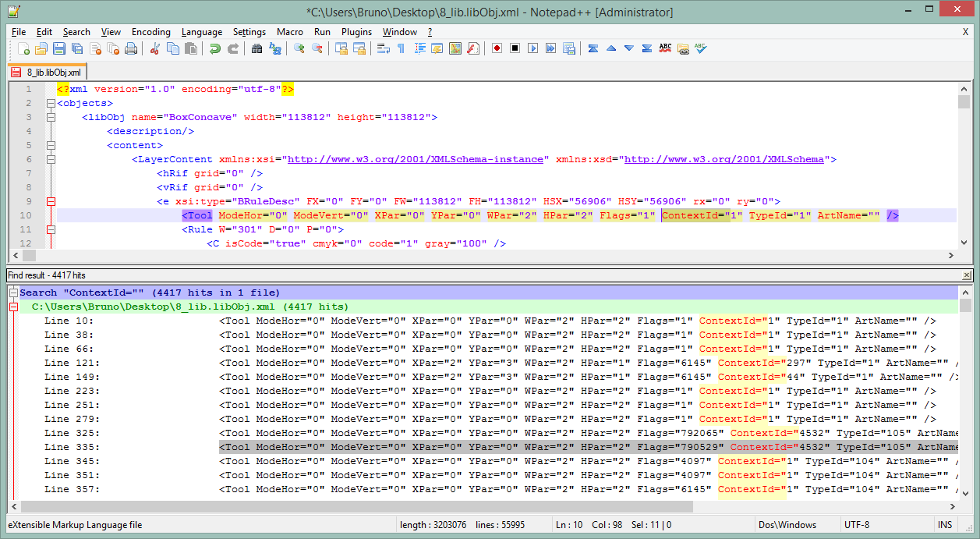Open the Plugins menu
The image size is (980, 539).
pos(356,32)
